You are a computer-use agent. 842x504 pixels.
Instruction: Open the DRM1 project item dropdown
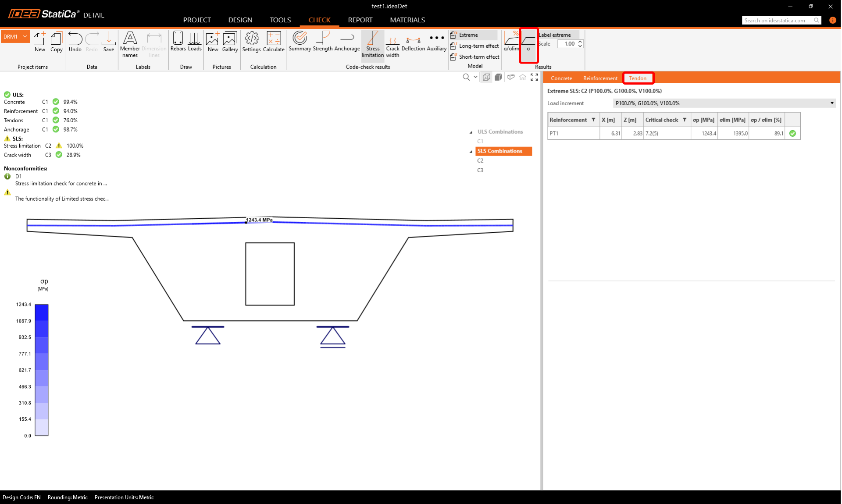[x=25, y=36]
